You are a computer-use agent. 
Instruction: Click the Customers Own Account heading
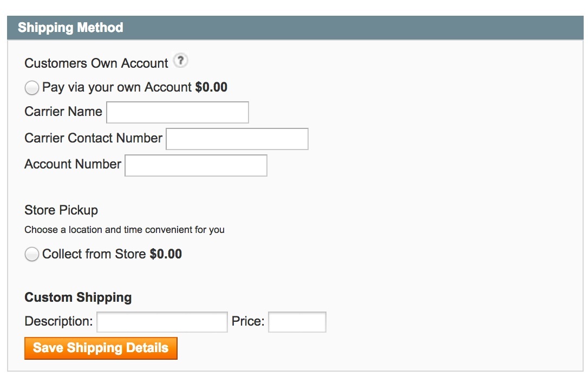tap(96, 63)
